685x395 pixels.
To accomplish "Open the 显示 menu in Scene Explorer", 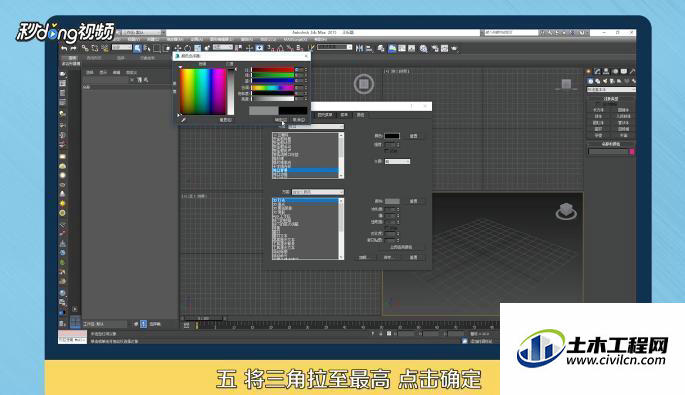I will pyautogui.click(x=103, y=72).
